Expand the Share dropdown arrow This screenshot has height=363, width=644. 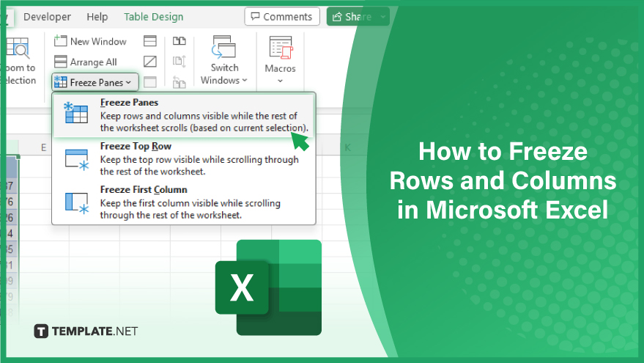coord(382,17)
